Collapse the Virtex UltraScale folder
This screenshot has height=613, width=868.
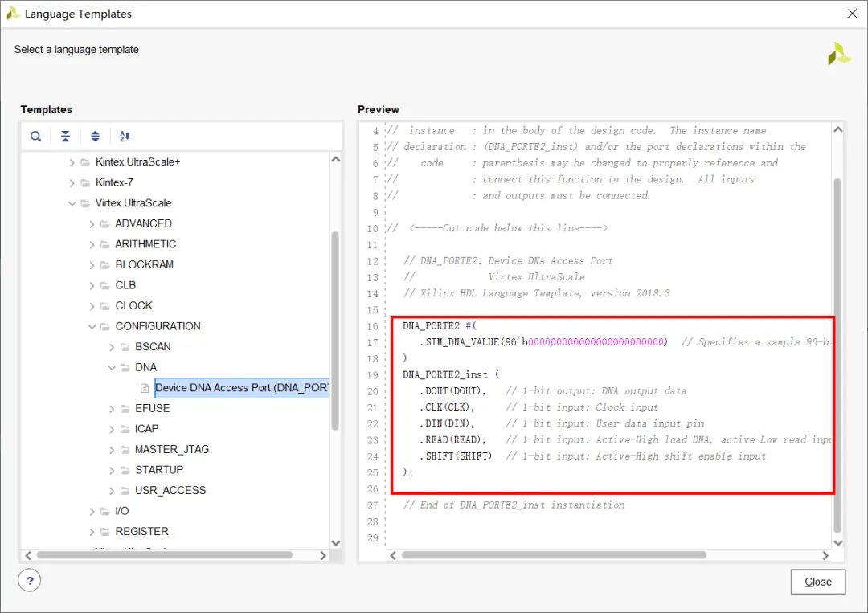click(x=72, y=203)
